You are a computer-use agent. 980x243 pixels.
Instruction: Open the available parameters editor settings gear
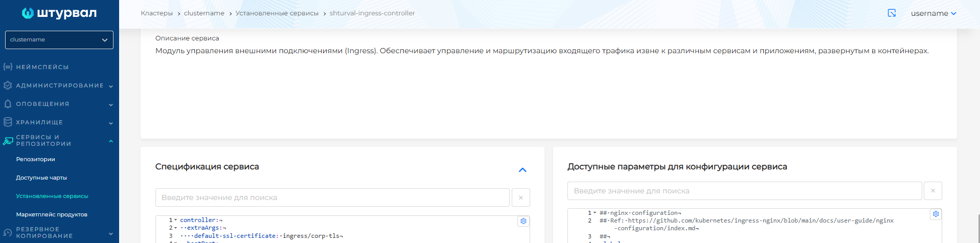[x=936, y=214]
